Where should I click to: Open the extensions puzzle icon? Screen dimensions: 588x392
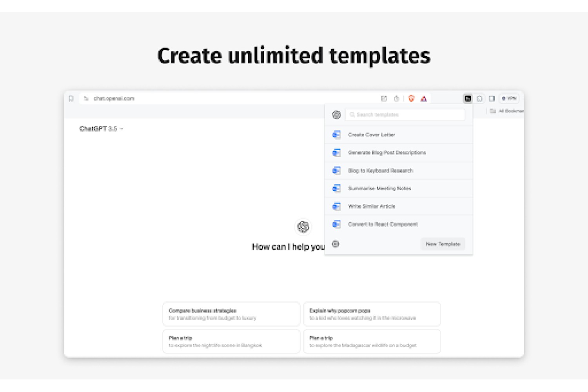[479, 99]
